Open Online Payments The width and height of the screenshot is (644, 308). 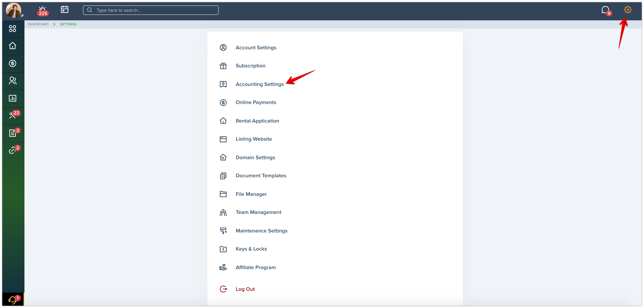click(256, 102)
